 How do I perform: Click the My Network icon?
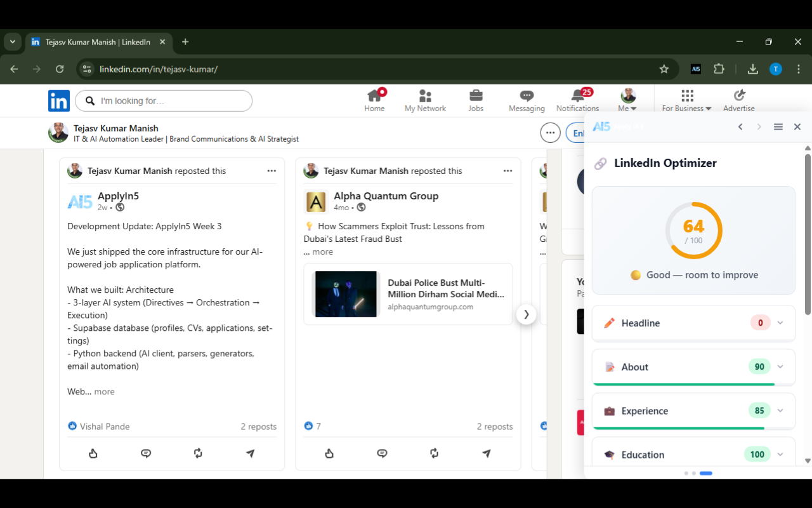(424, 99)
